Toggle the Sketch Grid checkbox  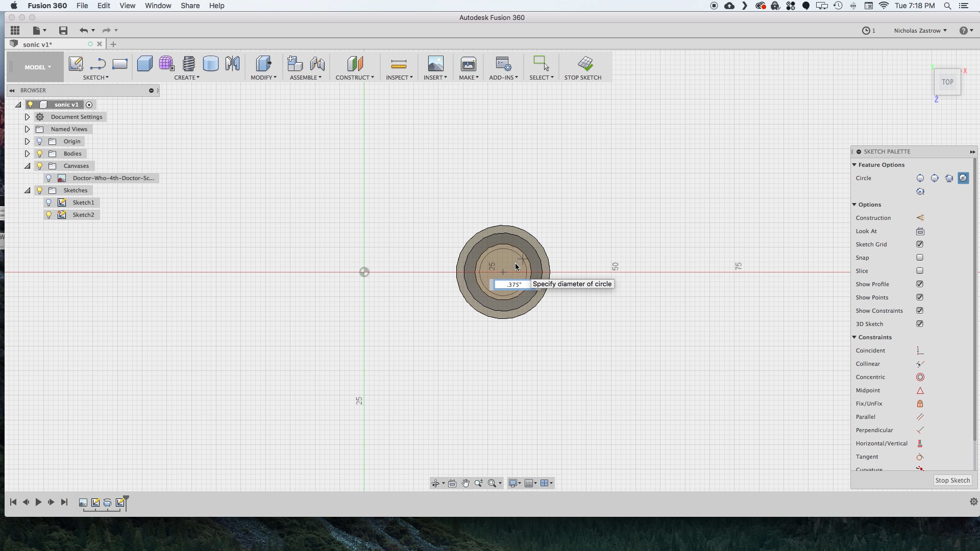(x=920, y=244)
